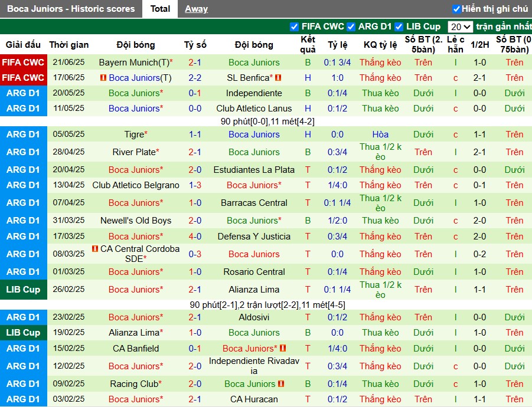Click 0-3 score of Central Cordoba match
532x407 pixels.
[195, 254]
